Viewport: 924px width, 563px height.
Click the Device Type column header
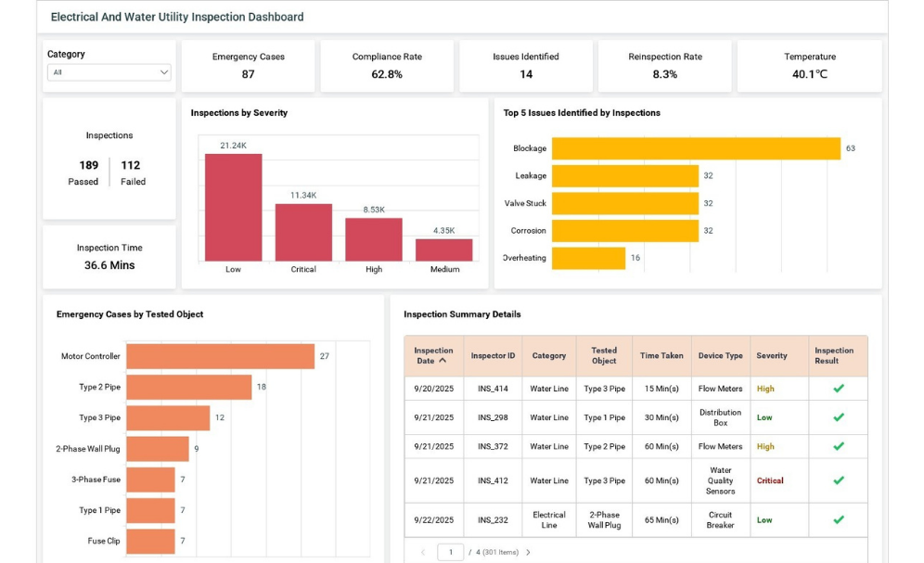(721, 355)
